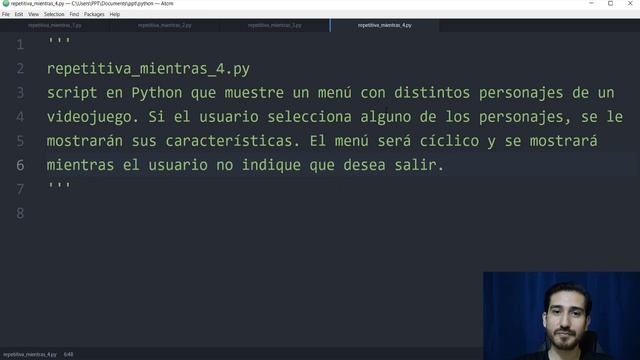Minimize the Atom window
640x360 pixels.
591,4
